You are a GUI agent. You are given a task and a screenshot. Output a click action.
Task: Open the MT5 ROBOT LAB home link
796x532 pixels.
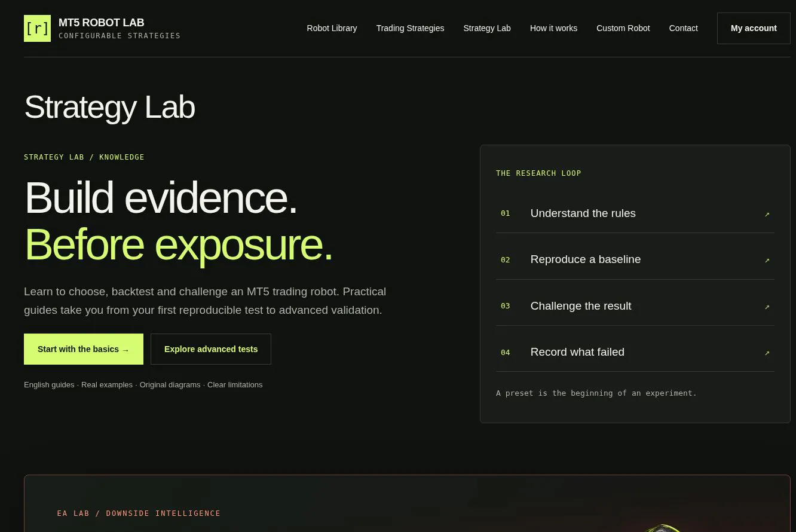pyautogui.click(x=102, y=28)
